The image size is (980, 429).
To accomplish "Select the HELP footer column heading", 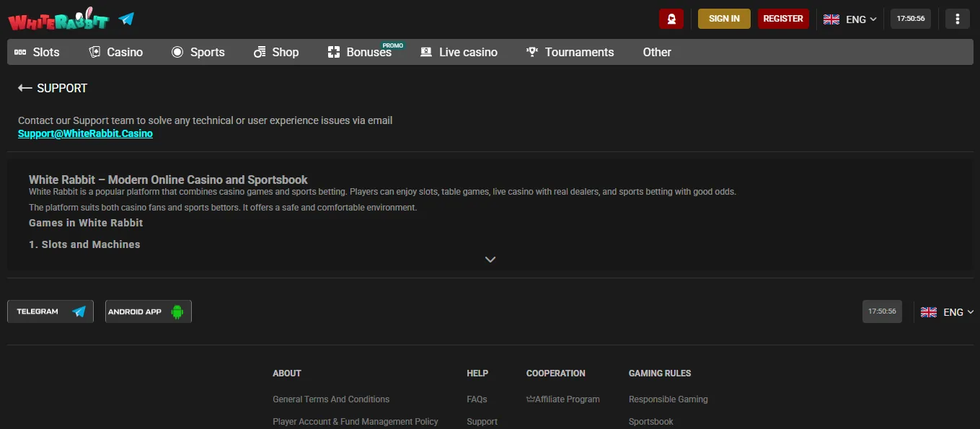I will tap(477, 373).
